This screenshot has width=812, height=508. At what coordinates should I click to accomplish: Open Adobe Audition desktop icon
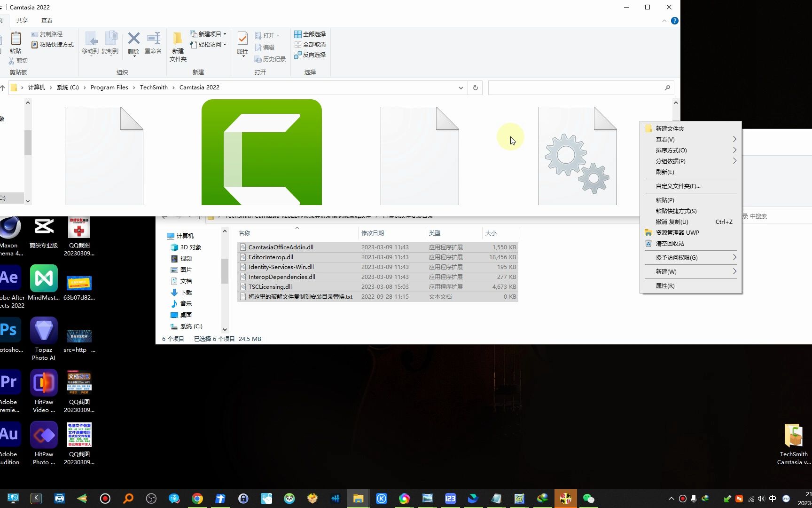(9, 443)
